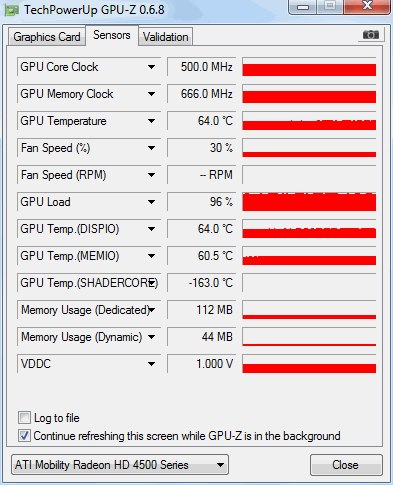The image size is (393, 485).
Task: Expand the GPU Memory Clock dropdown arrow
Action: click(x=151, y=94)
